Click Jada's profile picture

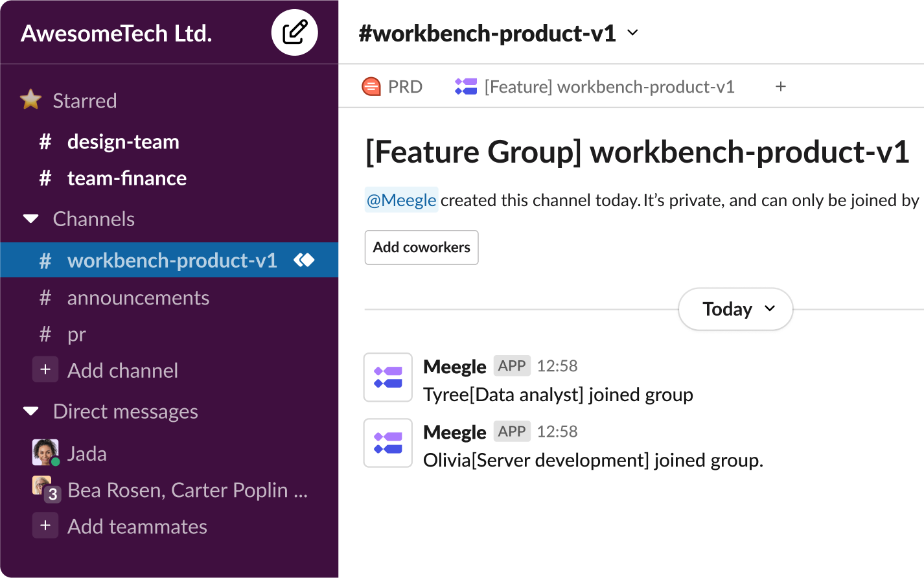point(45,452)
